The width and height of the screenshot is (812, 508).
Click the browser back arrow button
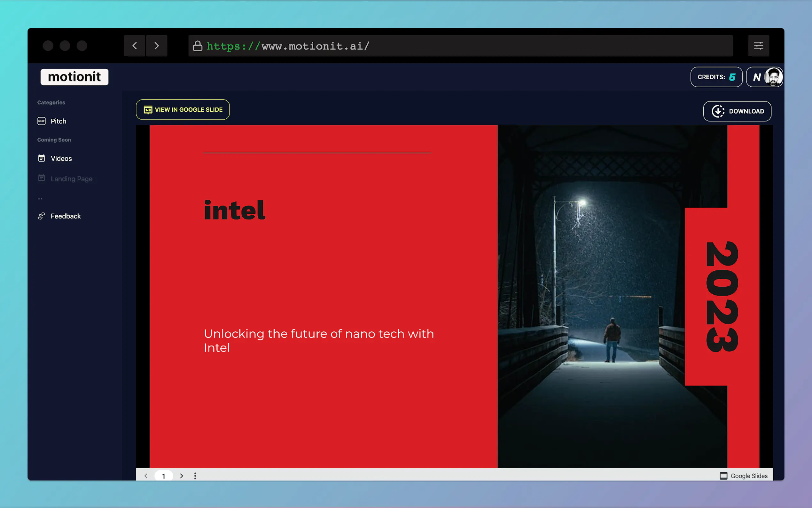(x=135, y=46)
